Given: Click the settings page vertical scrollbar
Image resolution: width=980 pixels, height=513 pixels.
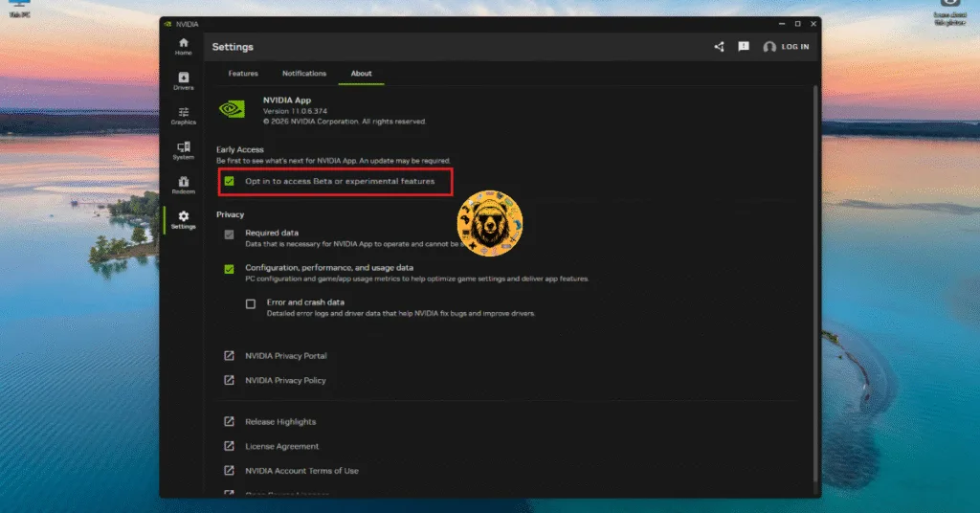Looking at the screenshot, I should click(x=815, y=284).
